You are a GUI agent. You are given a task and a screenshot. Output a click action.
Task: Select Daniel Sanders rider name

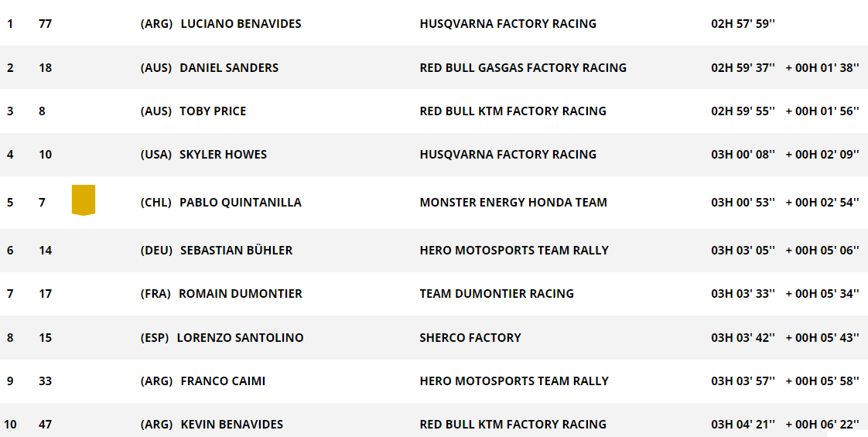coord(229,67)
